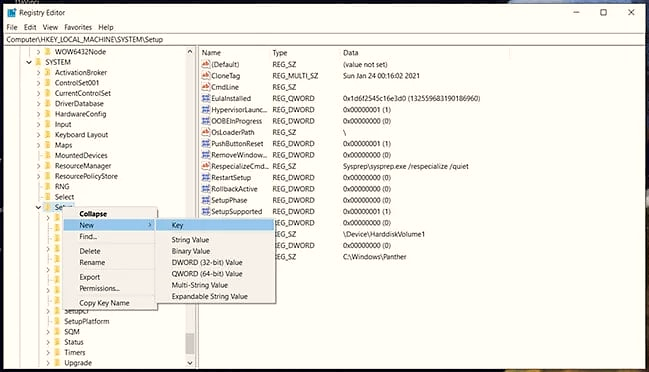Click the PushButtonReset DWORD icon
The height and width of the screenshot is (372, 649).
point(206,144)
